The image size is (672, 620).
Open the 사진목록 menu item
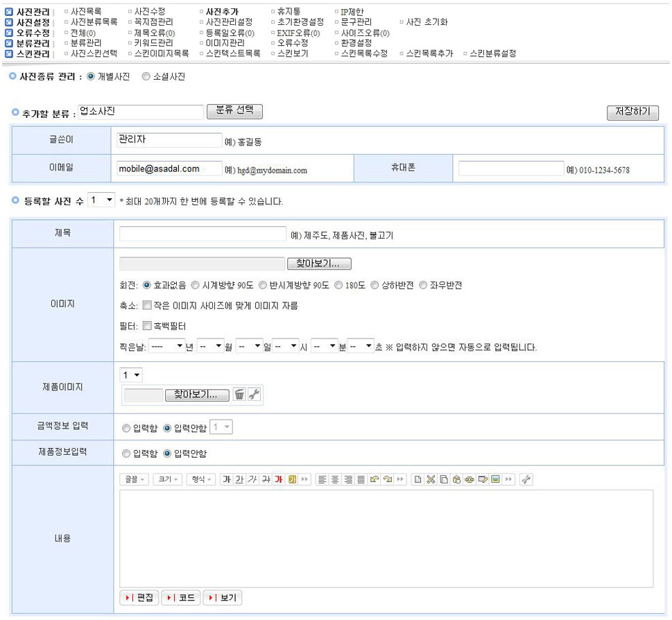[86, 12]
